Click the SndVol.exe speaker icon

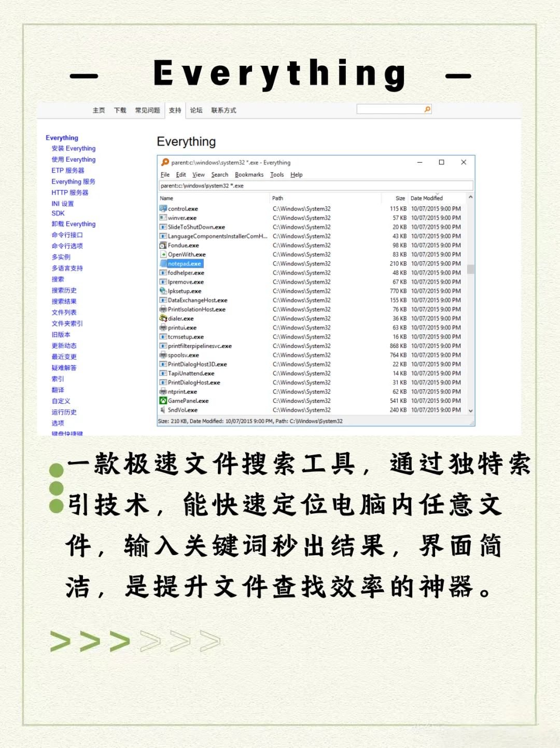pyautogui.click(x=163, y=410)
